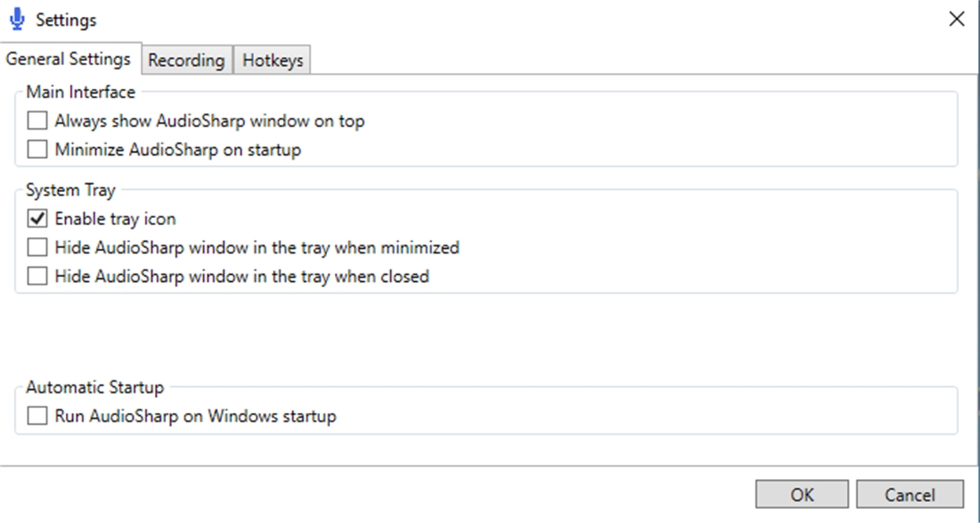Click the AudioSharp microphone icon in title bar
This screenshot has width=980, height=523.
click(18, 20)
